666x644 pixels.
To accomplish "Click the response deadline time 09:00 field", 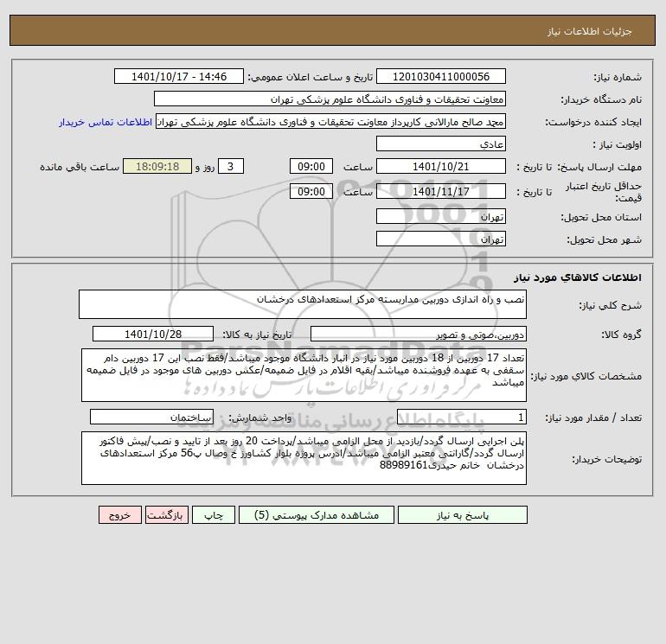I will [x=311, y=167].
